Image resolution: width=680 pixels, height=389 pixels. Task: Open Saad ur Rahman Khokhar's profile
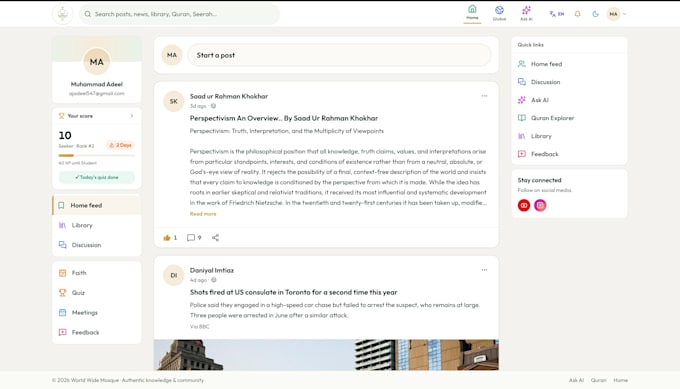[x=229, y=96]
